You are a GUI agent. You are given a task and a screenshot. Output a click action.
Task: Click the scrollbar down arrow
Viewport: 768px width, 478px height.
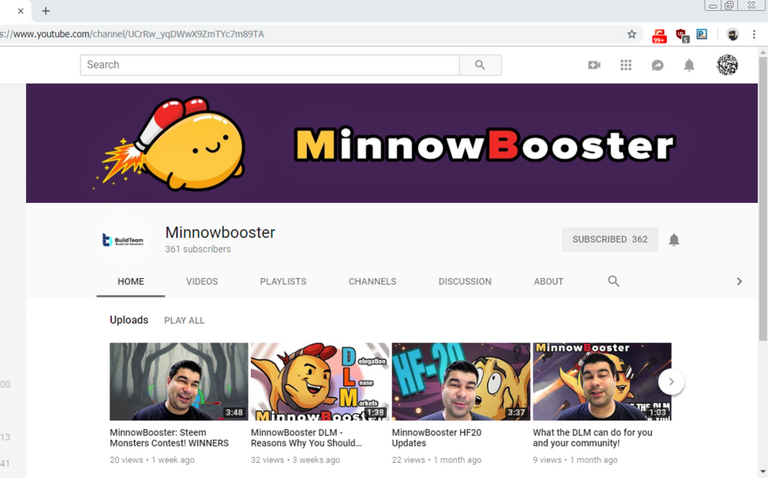tap(763, 472)
